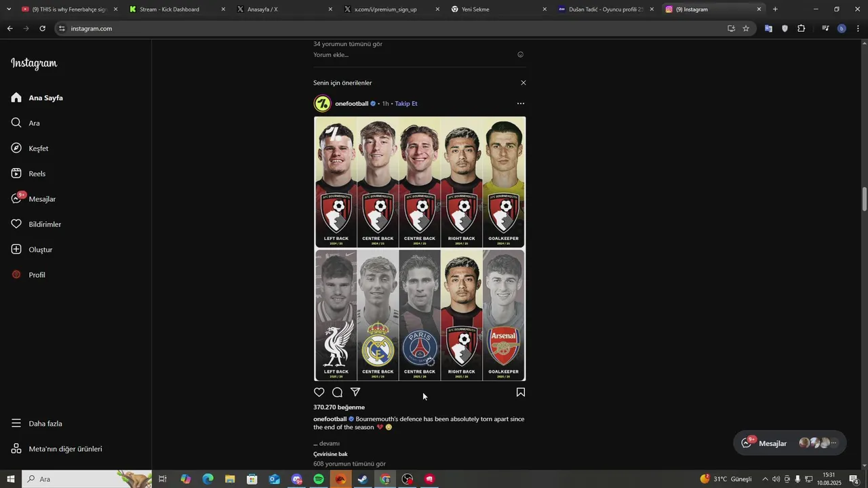Like the onefootball post with heart icon
The image size is (868, 488).
319,392
